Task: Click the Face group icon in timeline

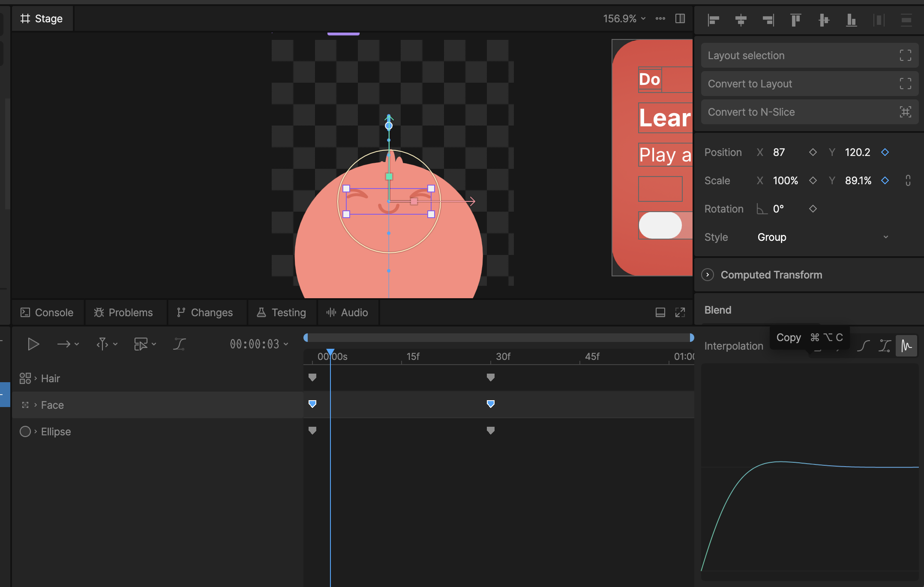Action: (25, 405)
